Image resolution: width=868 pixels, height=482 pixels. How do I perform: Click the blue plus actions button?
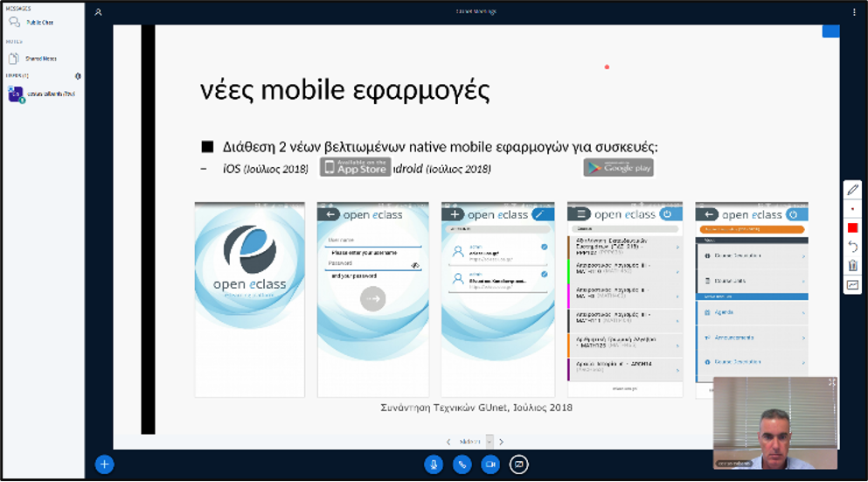tap(104, 465)
